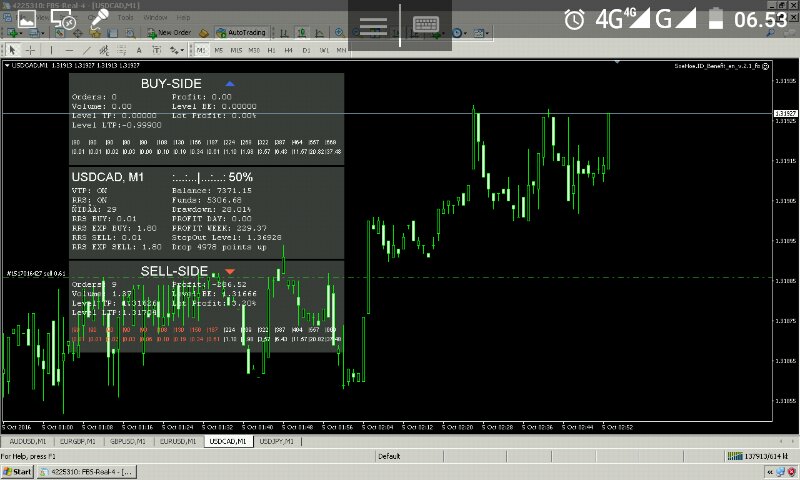Draw a vertical line tool
The height and width of the screenshot is (480, 800).
click(x=53, y=49)
